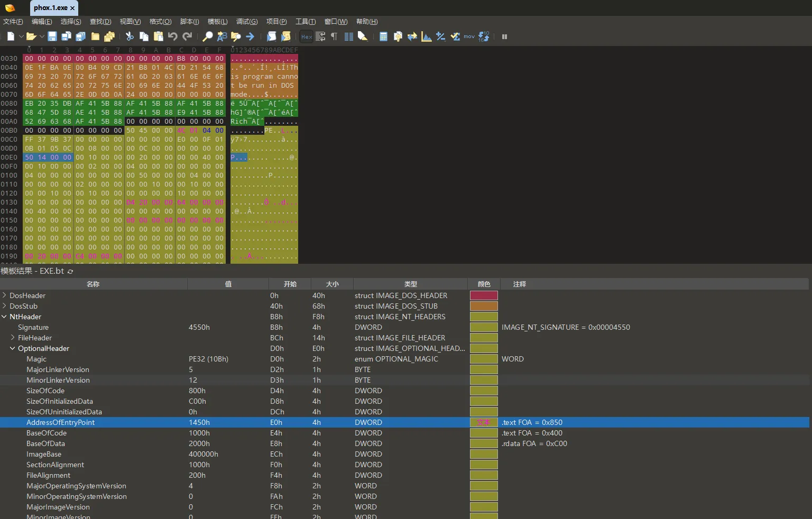Screen dimensions: 812x519
Task: Expand the DosHeader struct row
Action: point(4,295)
